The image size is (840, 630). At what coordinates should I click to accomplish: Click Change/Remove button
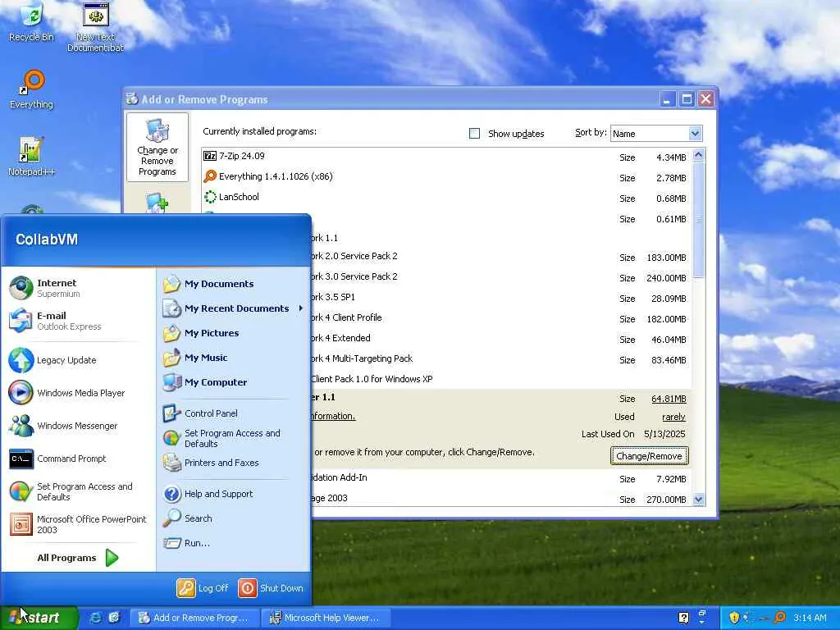pyautogui.click(x=650, y=456)
